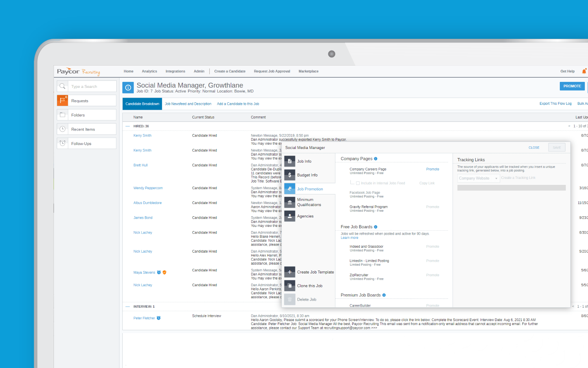Open candidate Brett Hull

tap(141, 165)
